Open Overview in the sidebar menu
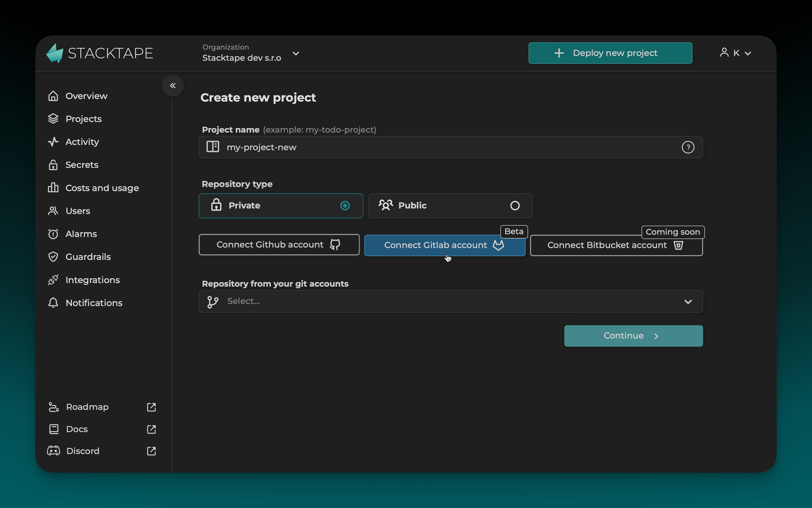Screen dimensions: 812x508 [78, 96]
